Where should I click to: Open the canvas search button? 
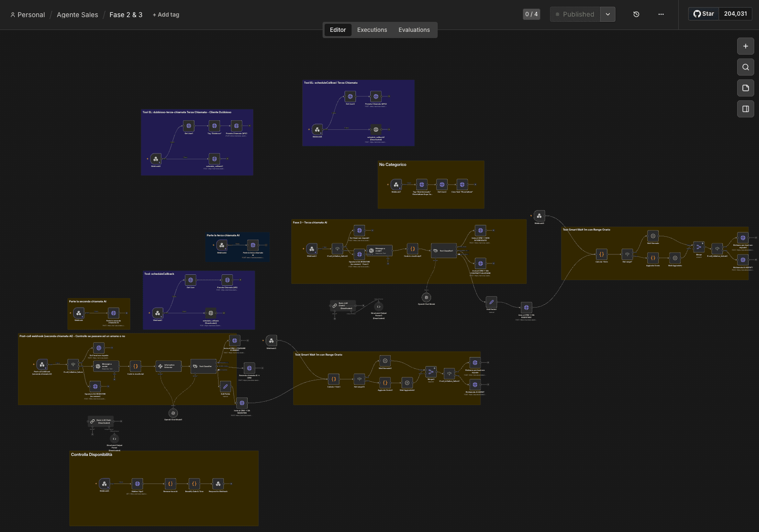coord(746,67)
